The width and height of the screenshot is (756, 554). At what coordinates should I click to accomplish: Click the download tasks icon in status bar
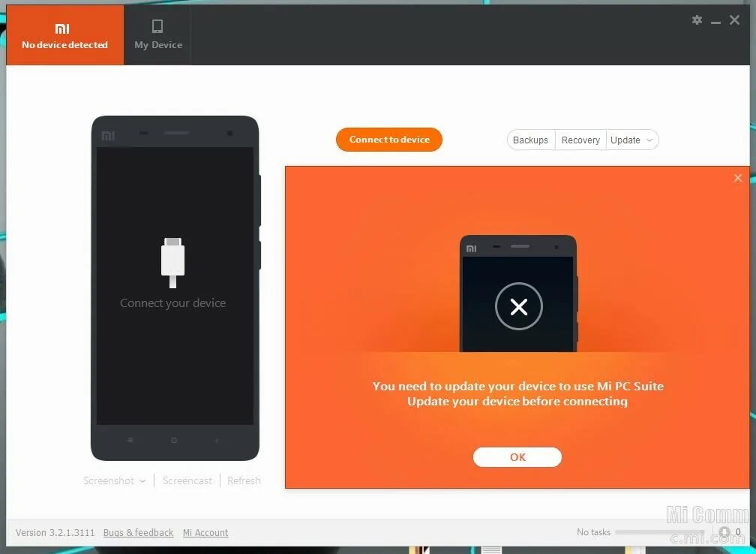(x=724, y=532)
